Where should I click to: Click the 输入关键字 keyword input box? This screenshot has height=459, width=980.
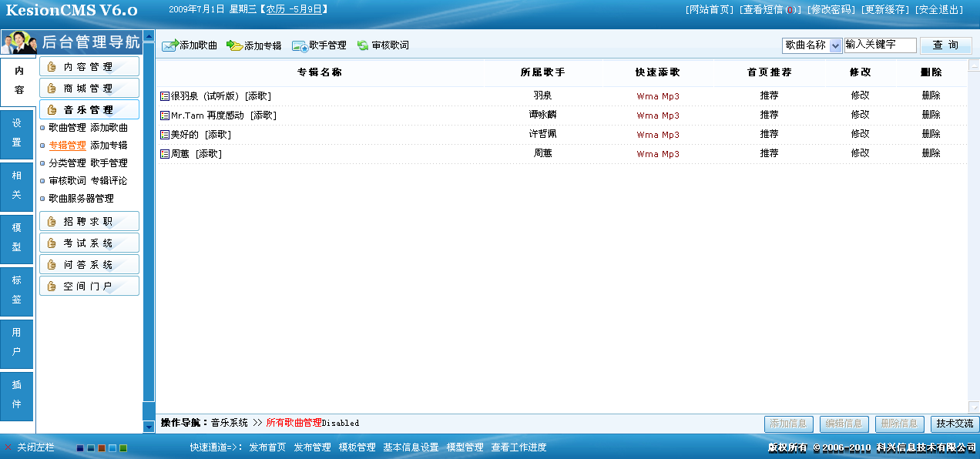pyautogui.click(x=879, y=45)
